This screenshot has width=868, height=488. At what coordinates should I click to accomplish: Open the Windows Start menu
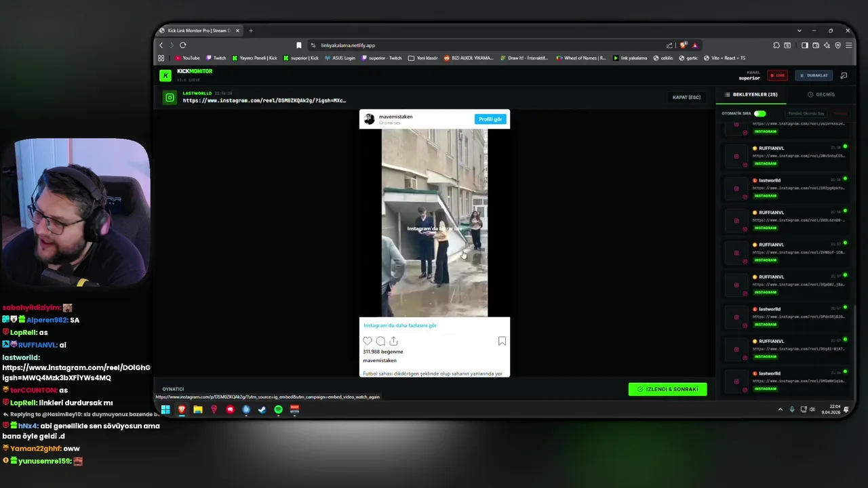(165, 409)
